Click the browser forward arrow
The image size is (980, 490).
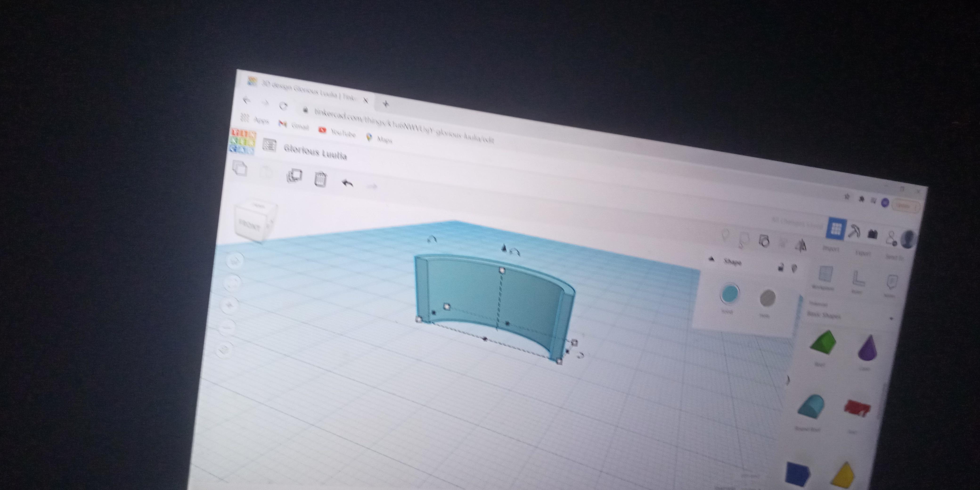(265, 103)
